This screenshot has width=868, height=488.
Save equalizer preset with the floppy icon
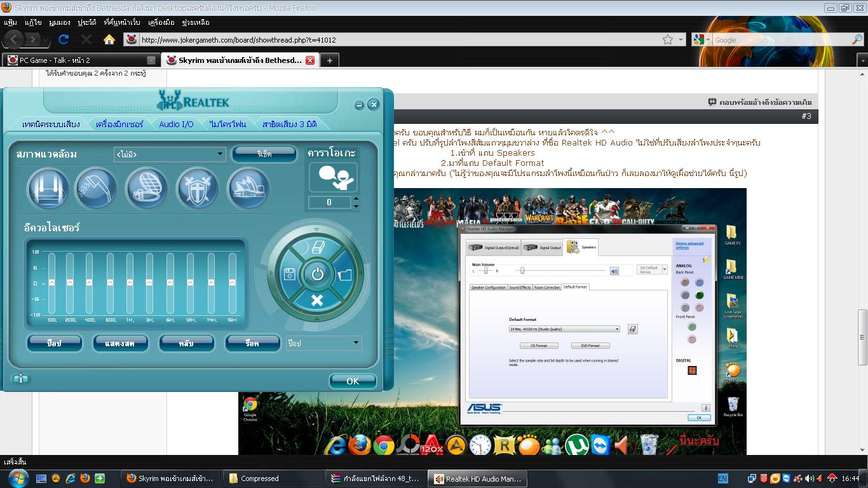point(289,274)
